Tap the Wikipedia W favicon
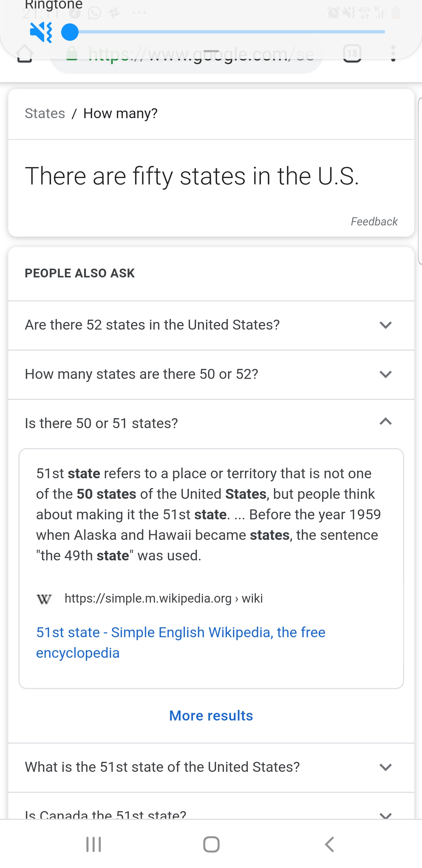The height and width of the screenshot is (868, 422). (44, 599)
